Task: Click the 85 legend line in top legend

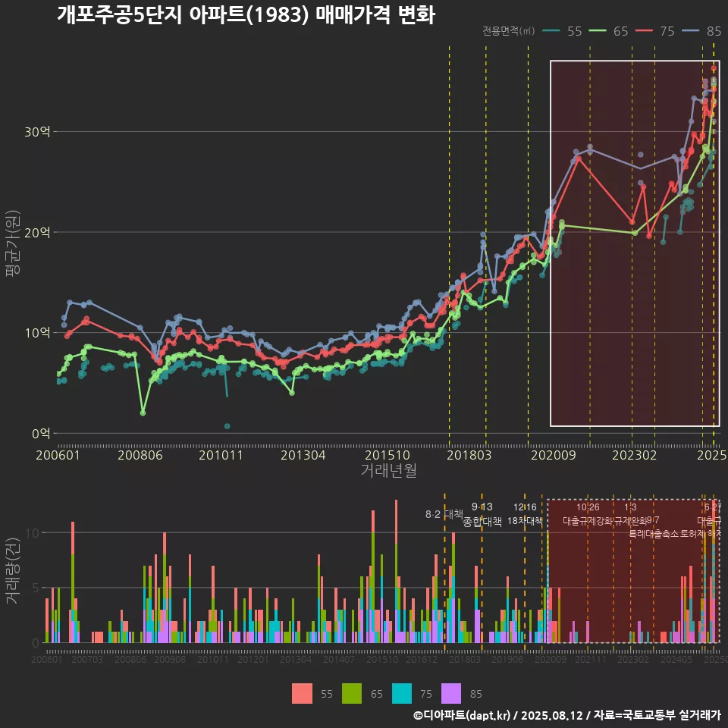Action: 690,31
